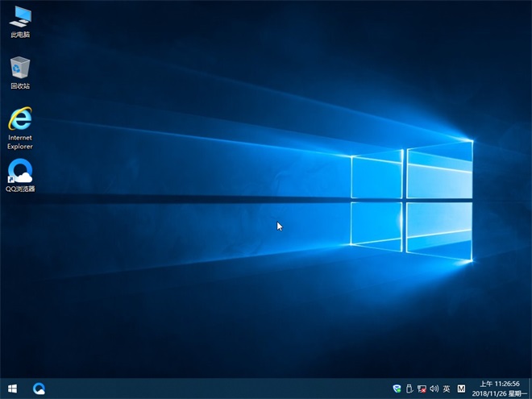Viewport: 532px width, 399px height.
Task: Click the 回收站 text label
Action: (20, 86)
